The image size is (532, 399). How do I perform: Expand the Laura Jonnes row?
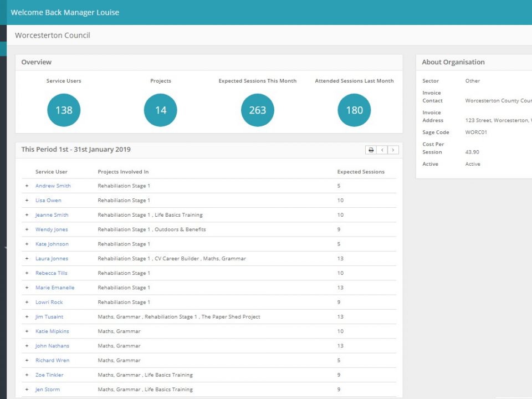tap(27, 259)
